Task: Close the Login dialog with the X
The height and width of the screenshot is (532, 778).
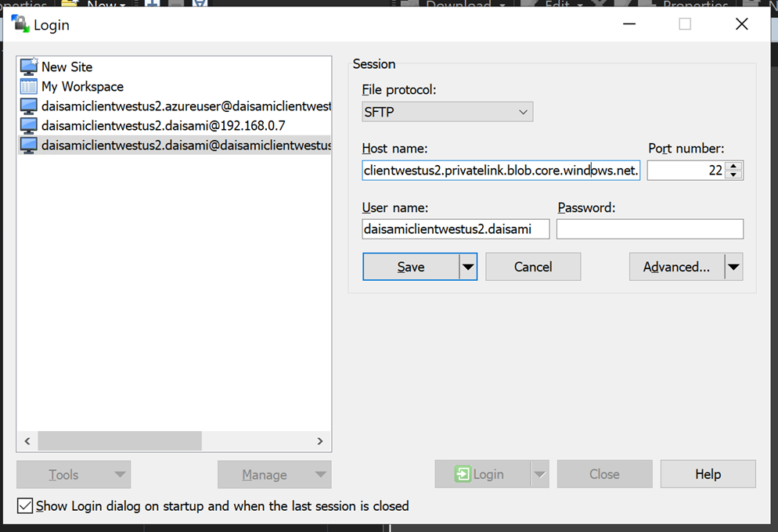Action: pos(742,23)
